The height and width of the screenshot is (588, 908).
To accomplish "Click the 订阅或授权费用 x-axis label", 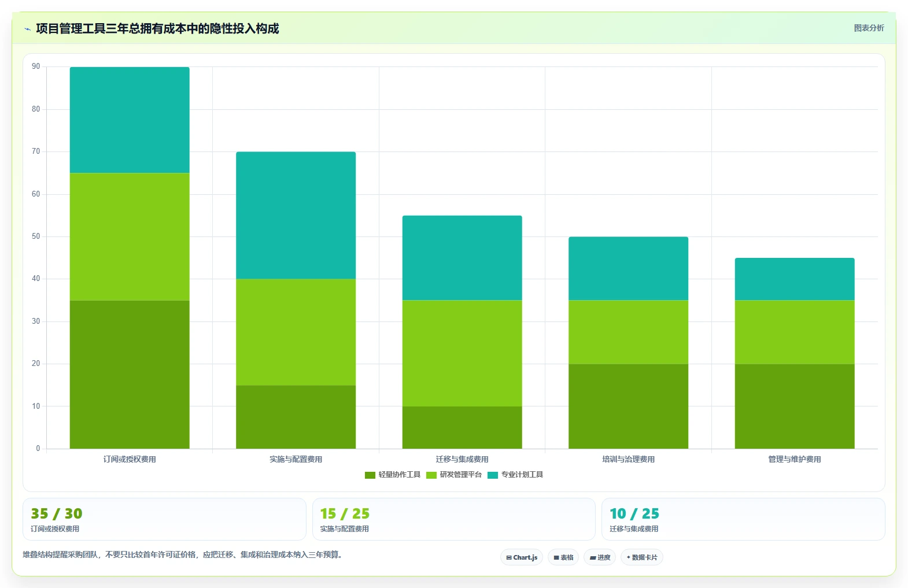I will click(130, 459).
